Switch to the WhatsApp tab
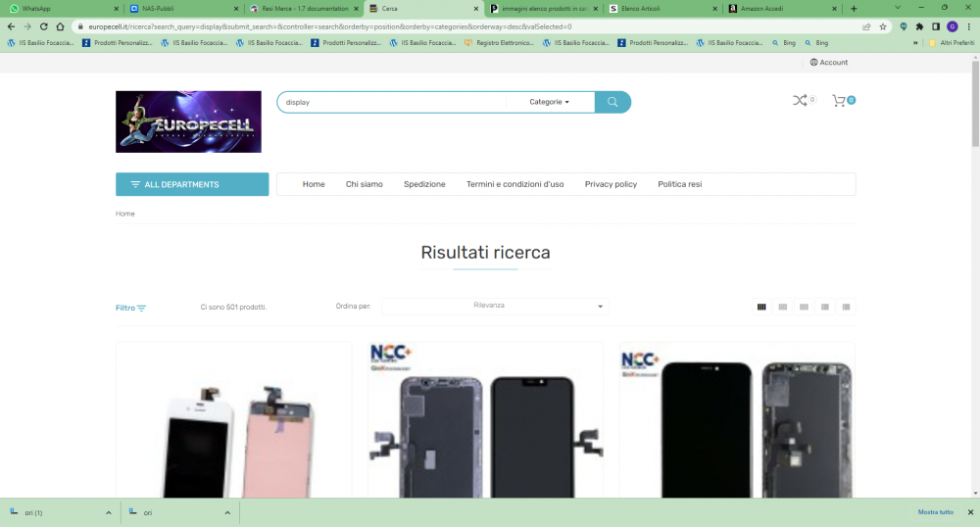This screenshot has width=980, height=527. coord(61,9)
